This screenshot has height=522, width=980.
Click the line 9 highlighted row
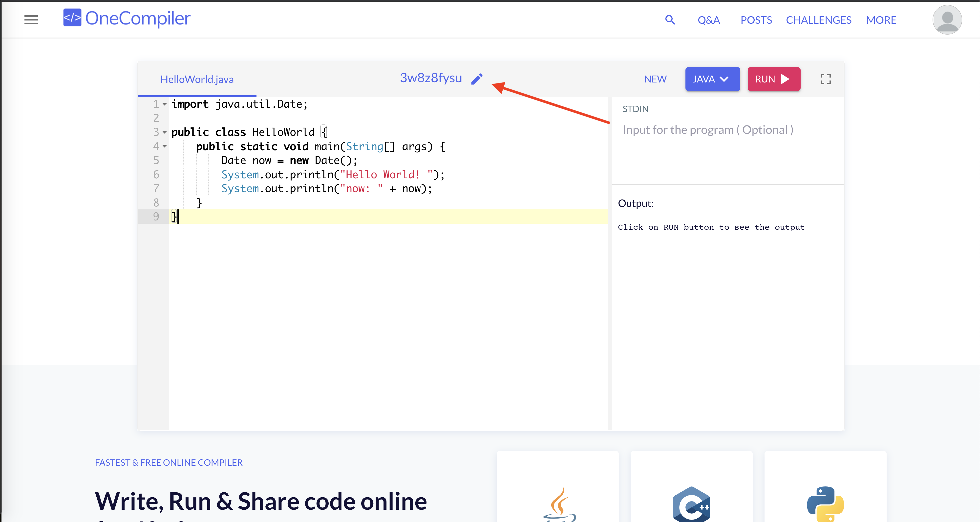pyautogui.click(x=375, y=216)
